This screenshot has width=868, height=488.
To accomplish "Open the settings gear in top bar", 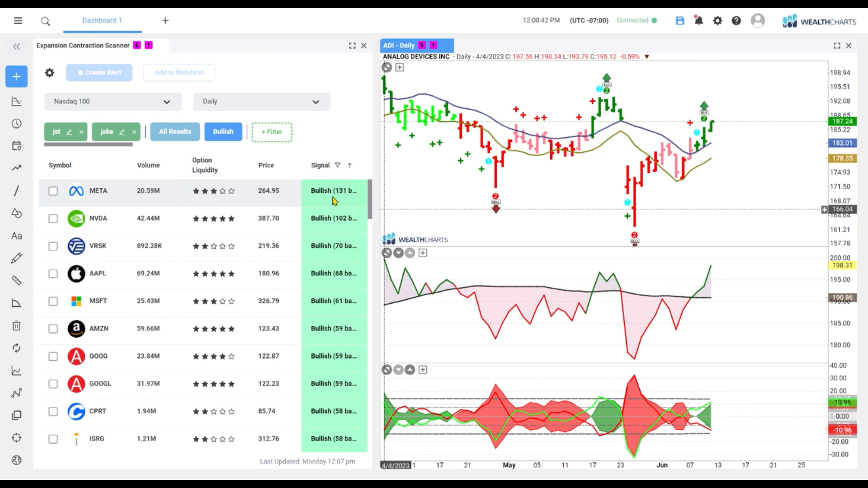I will click(x=717, y=20).
